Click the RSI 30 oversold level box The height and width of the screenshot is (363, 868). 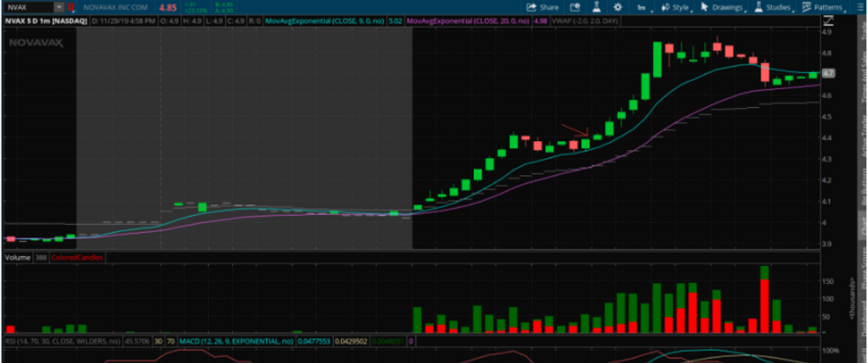158,341
